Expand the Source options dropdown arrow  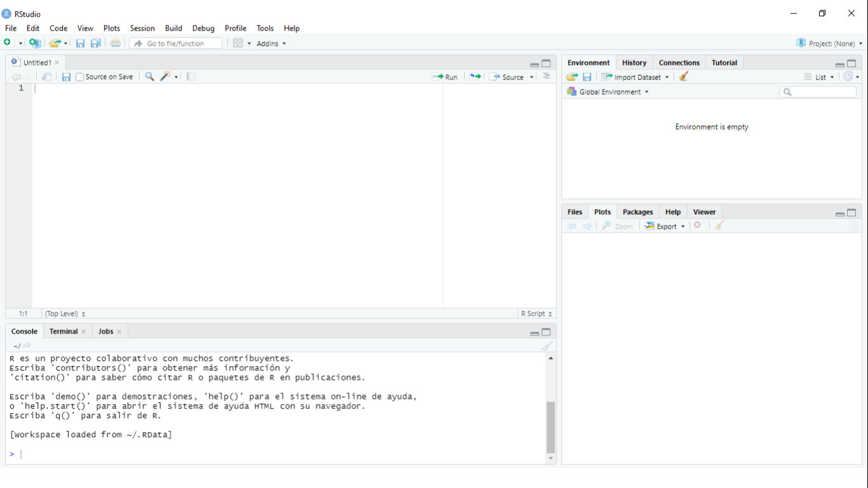tap(532, 77)
